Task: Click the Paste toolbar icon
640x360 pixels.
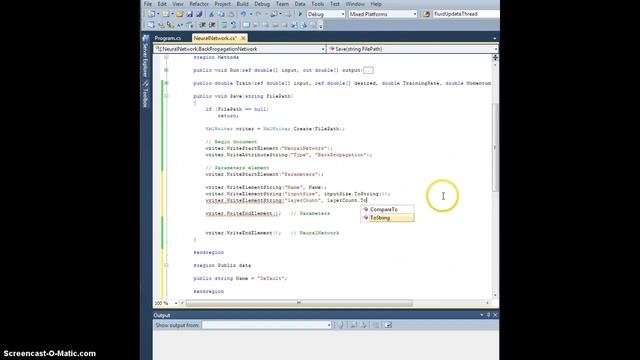Action: (231, 14)
